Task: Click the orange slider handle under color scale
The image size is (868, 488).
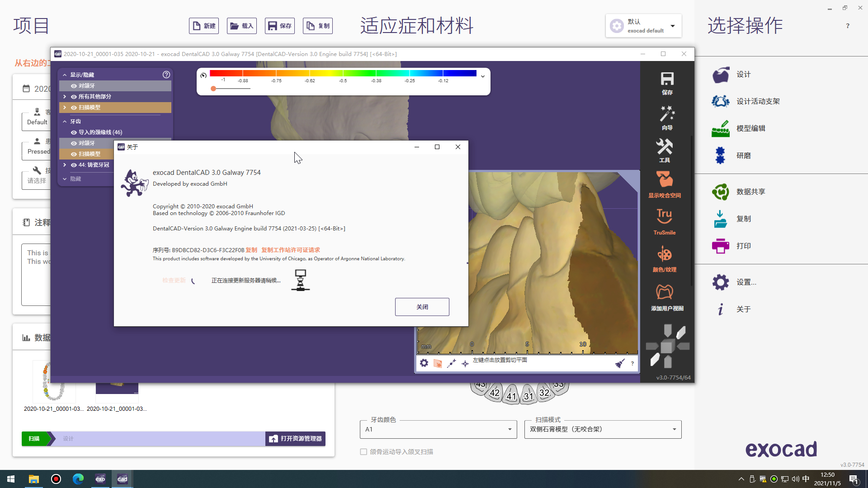Action: 213,89
